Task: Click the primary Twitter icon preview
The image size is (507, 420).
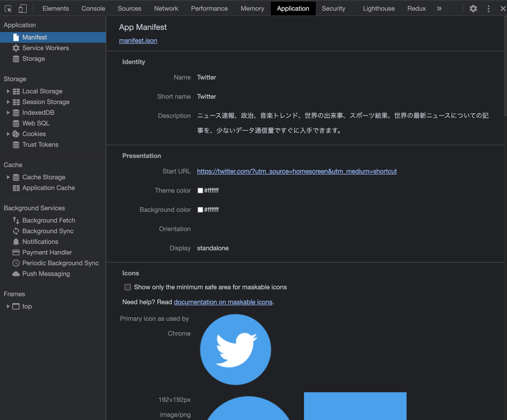Action: tap(236, 350)
